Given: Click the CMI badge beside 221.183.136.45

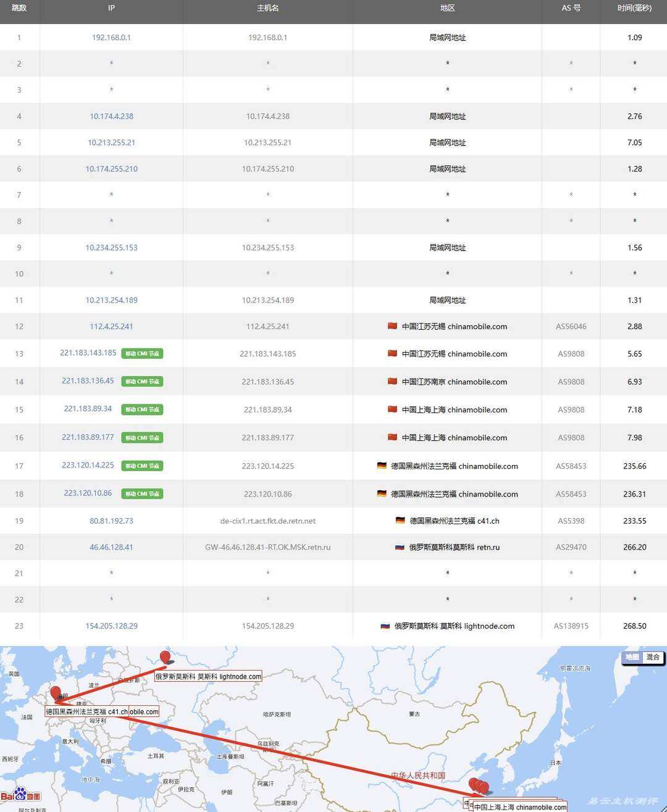Looking at the screenshot, I should click(142, 382).
